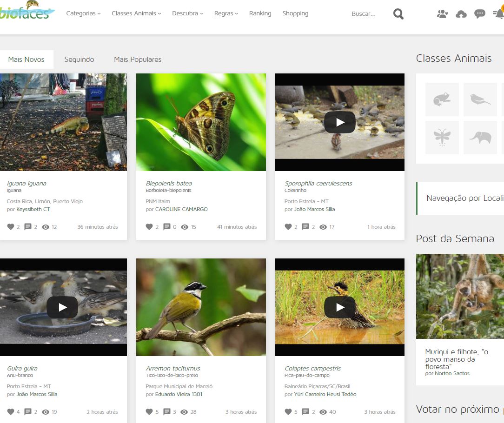
Task: Open the Ranking menu item
Action: click(260, 13)
